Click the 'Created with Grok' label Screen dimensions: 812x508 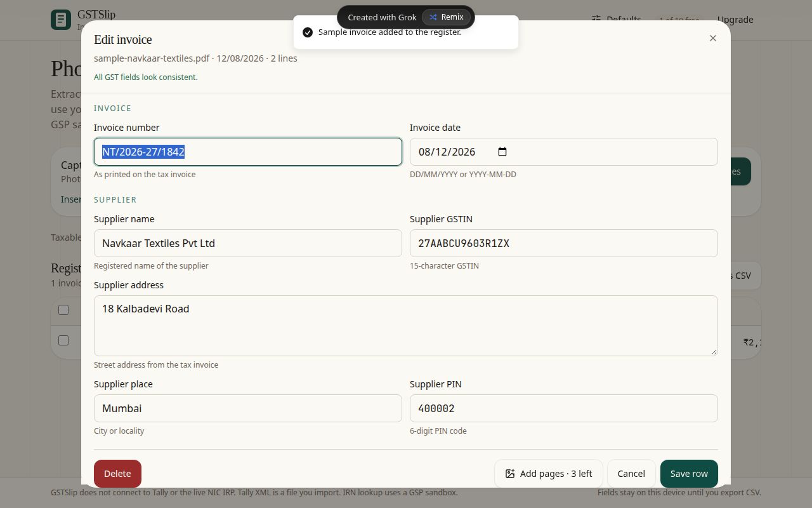coord(382,17)
